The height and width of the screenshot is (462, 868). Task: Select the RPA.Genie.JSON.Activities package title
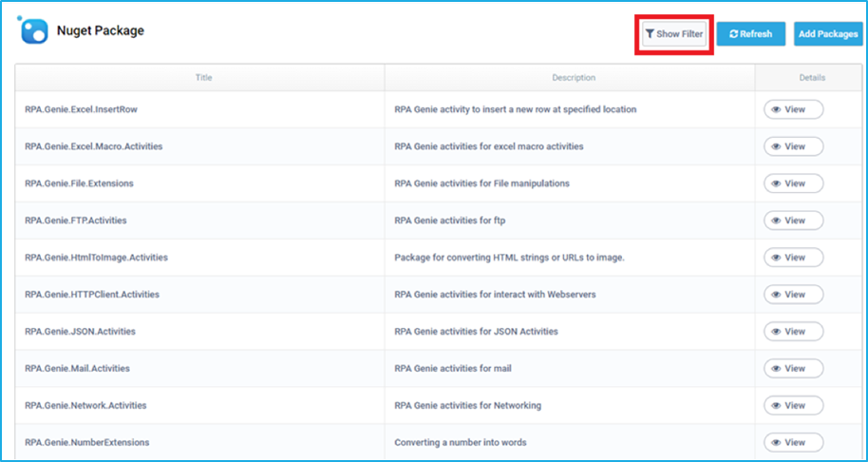(x=80, y=332)
